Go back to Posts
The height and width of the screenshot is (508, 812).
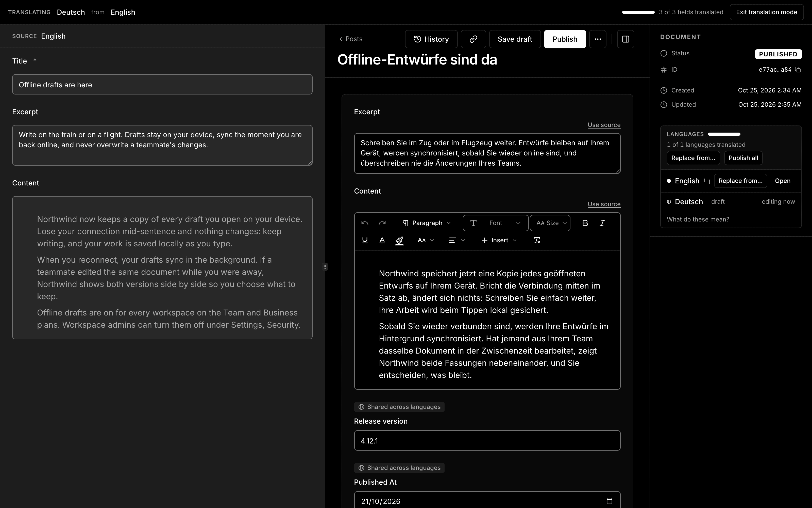click(351, 39)
